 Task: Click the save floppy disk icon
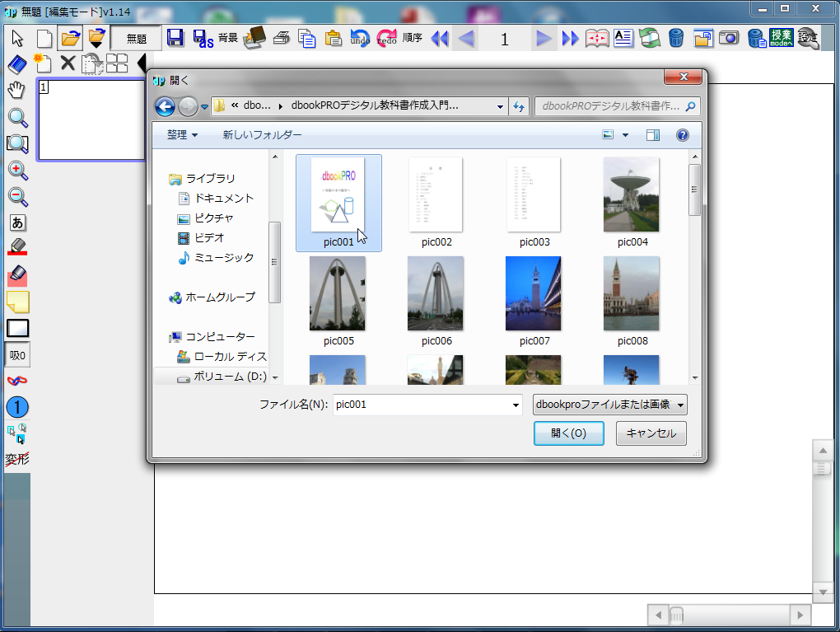coord(175,38)
